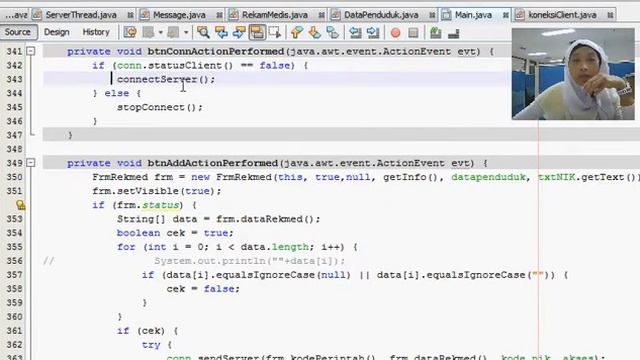The image size is (640, 360).
Task: Switch to the Source view
Action: coord(18,32)
